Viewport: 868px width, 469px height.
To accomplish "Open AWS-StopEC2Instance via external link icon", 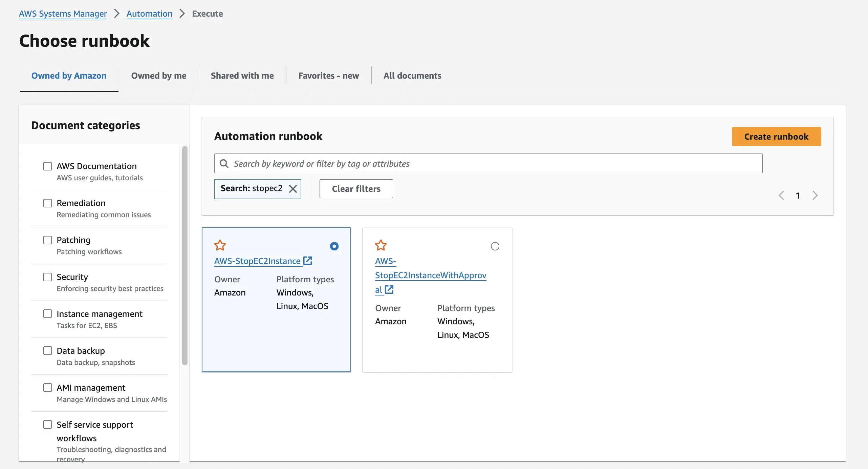I will point(307,261).
